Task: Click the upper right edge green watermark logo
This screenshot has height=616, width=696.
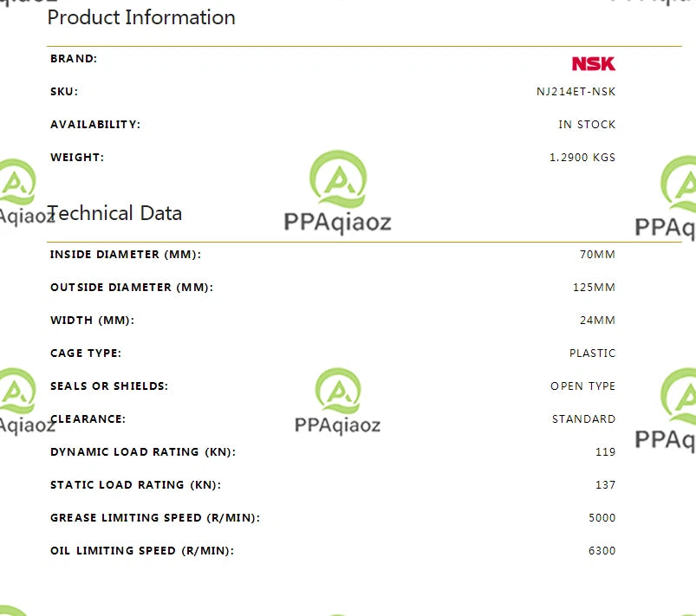Action: click(679, 184)
